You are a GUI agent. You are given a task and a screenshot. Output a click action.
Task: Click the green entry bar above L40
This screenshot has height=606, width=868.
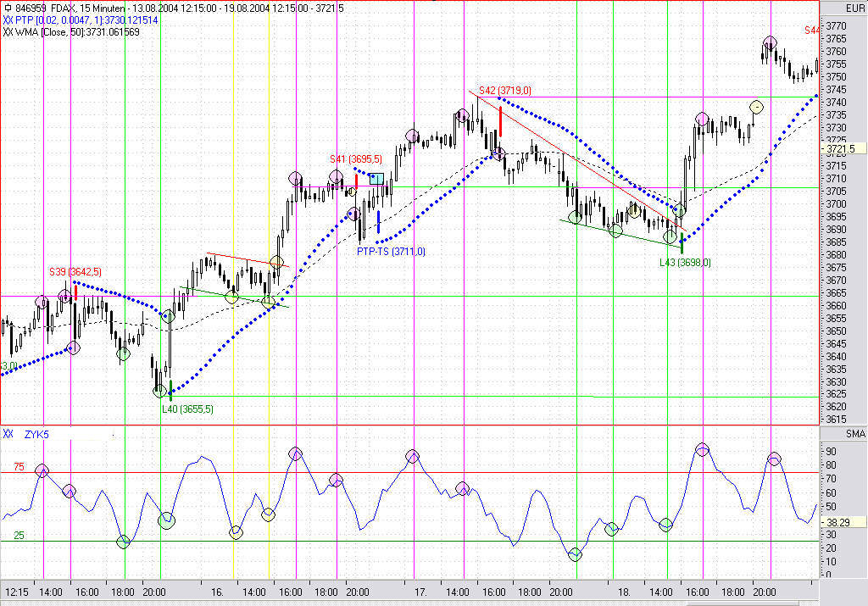tap(170, 390)
